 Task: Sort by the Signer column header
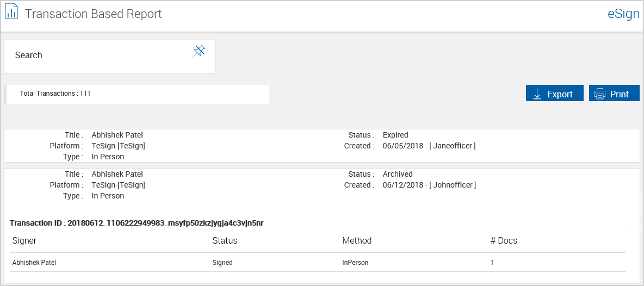tap(24, 240)
